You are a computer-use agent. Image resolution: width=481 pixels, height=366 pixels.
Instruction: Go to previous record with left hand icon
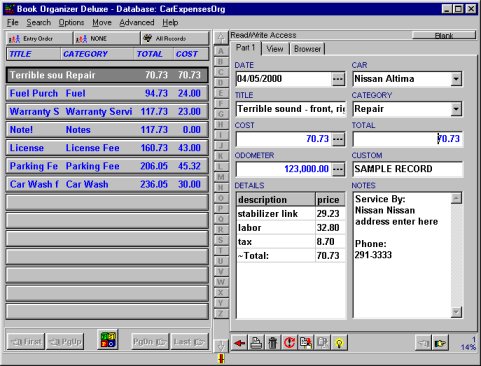[x=423, y=343]
